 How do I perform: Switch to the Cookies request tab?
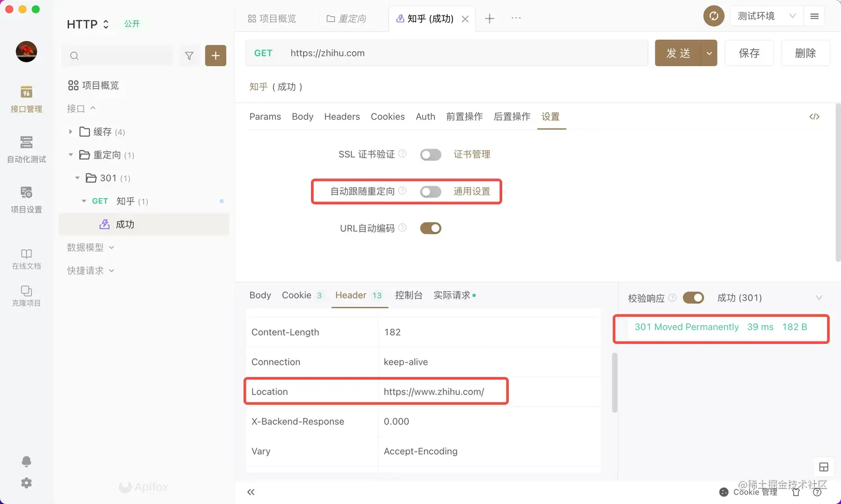coord(388,116)
